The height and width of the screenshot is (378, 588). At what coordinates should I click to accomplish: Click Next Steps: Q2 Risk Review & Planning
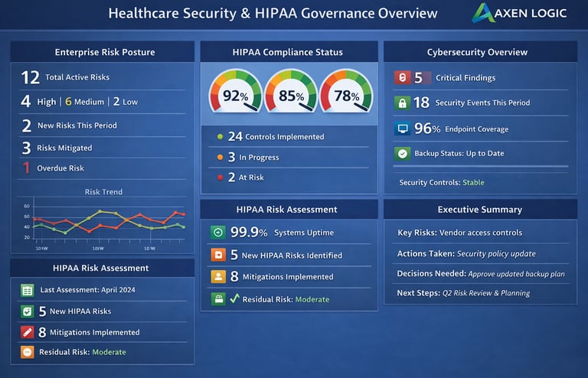(x=463, y=293)
